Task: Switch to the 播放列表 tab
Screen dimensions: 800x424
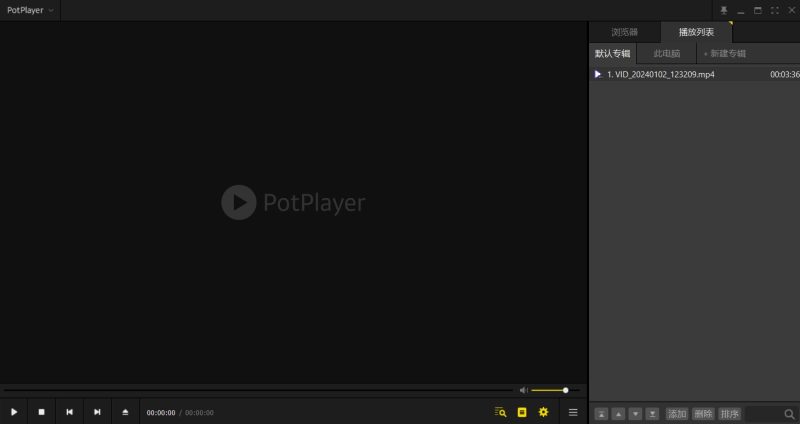Action: point(696,32)
